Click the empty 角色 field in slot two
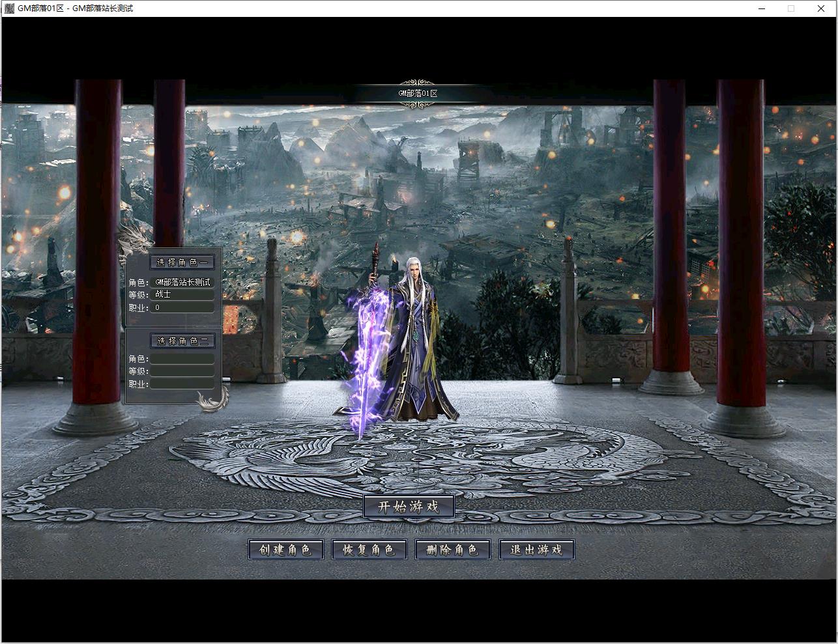Screen dimensions: 838x644 tap(182, 359)
